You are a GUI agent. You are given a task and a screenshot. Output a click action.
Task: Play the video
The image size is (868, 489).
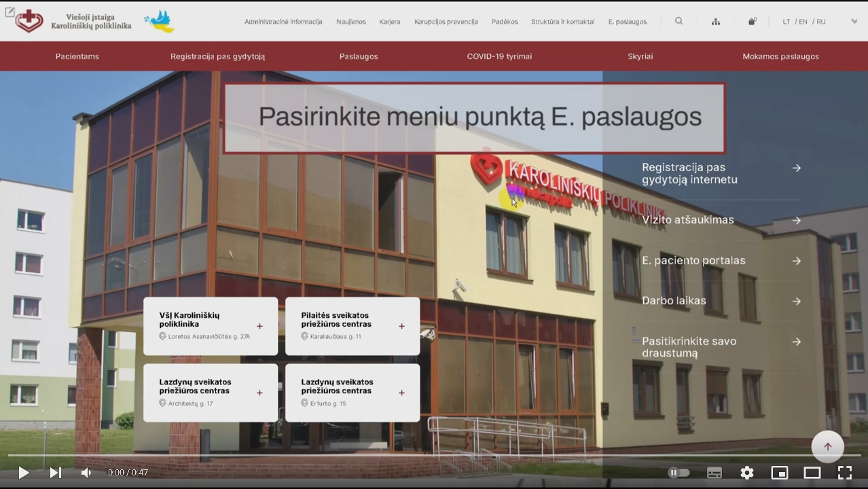click(24, 473)
